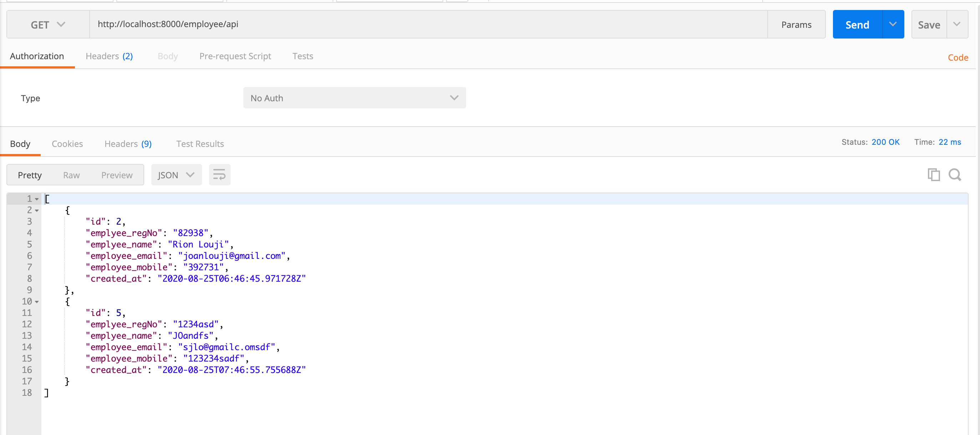This screenshot has height=435, width=980.
Task: Switch to Raw response view
Action: pyautogui.click(x=71, y=174)
